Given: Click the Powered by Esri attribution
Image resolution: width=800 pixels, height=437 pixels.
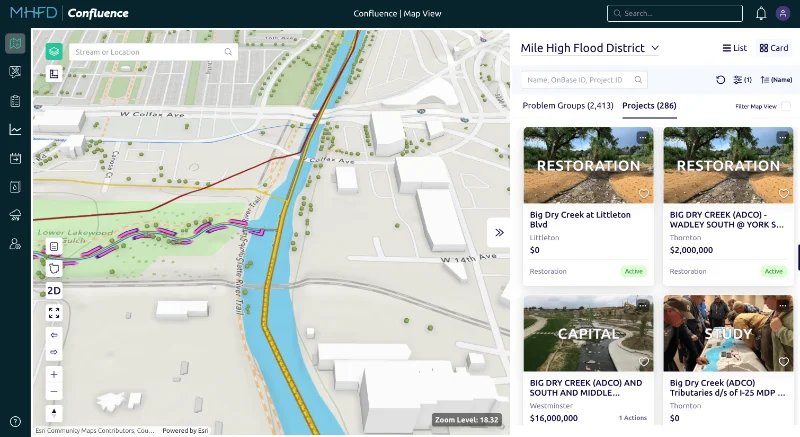Looking at the screenshot, I should [x=185, y=430].
